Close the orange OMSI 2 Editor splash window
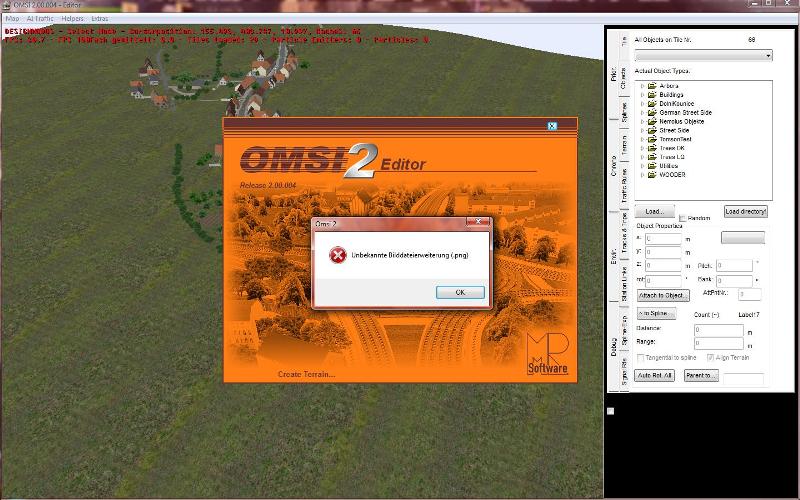 (552, 126)
